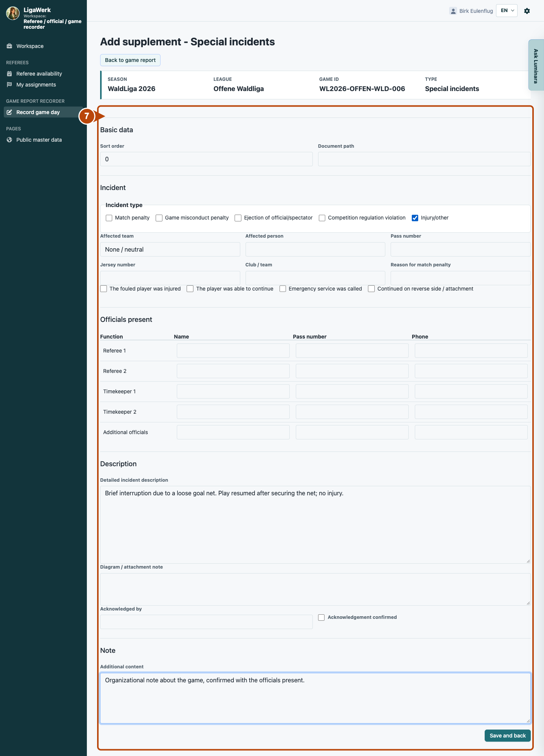The image size is (544, 756).
Task: Click the My assignments flag icon
Action: pos(9,85)
